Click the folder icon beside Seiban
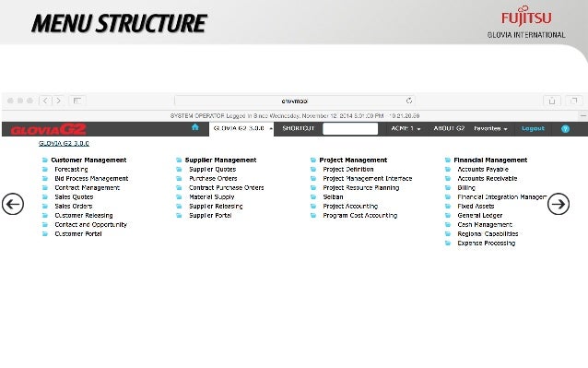588x368 pixels. (x=313, y=196)
